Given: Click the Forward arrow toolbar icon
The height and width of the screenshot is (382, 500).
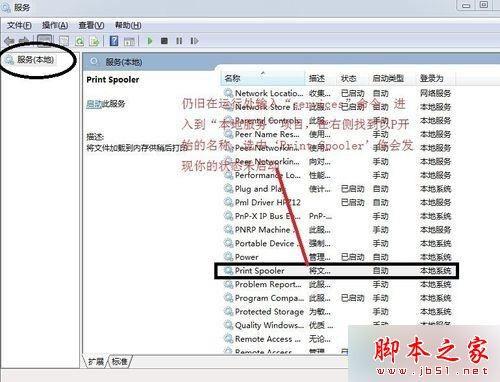Looking at the screenshot, I should [x=23, y=41].
